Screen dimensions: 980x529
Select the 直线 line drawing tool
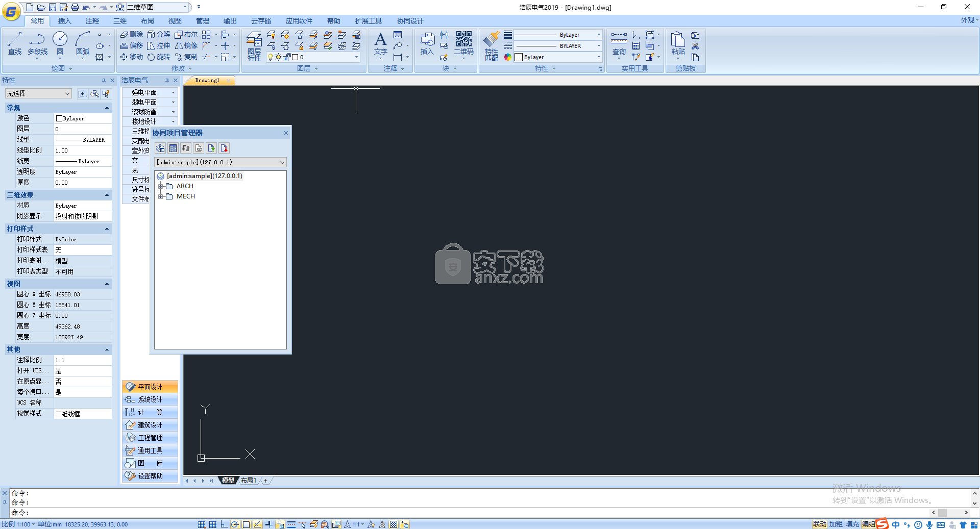click(15, 43)
